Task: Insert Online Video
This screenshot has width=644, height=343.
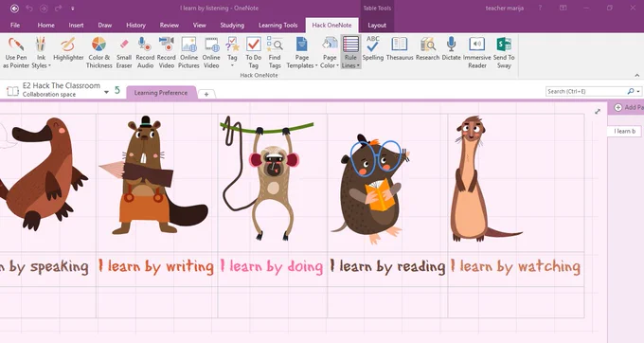Action: (211, 53)
